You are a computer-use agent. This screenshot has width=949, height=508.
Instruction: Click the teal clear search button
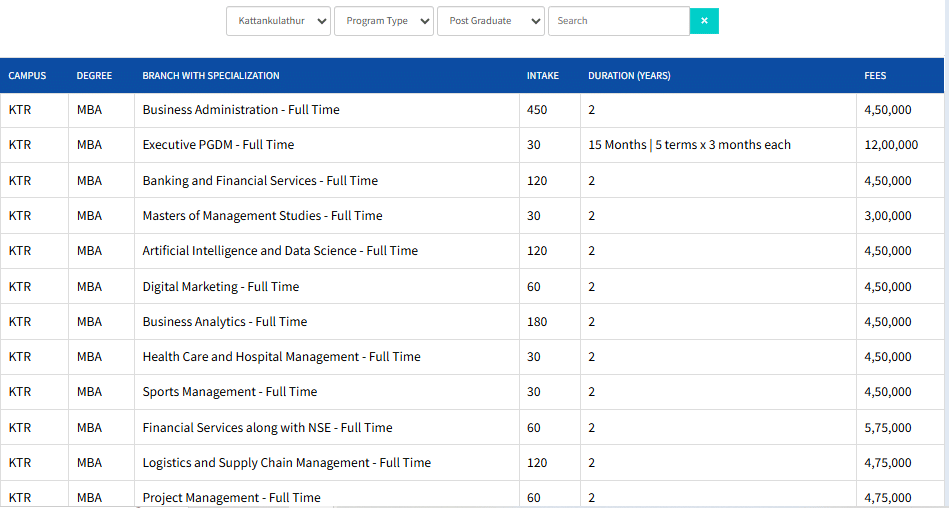[x=704, y=21]
